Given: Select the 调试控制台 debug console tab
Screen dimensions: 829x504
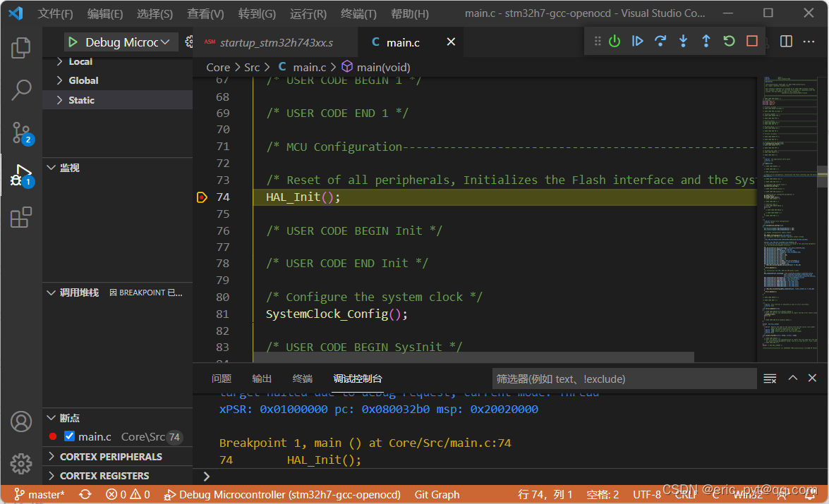Looking at the screenshot, I should point(358,379).
